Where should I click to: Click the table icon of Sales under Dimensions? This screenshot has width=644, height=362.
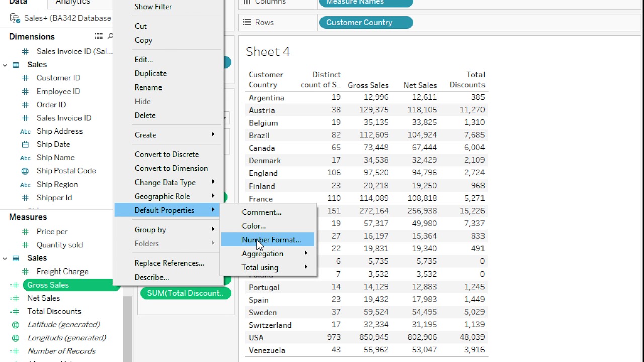(16, 65)
